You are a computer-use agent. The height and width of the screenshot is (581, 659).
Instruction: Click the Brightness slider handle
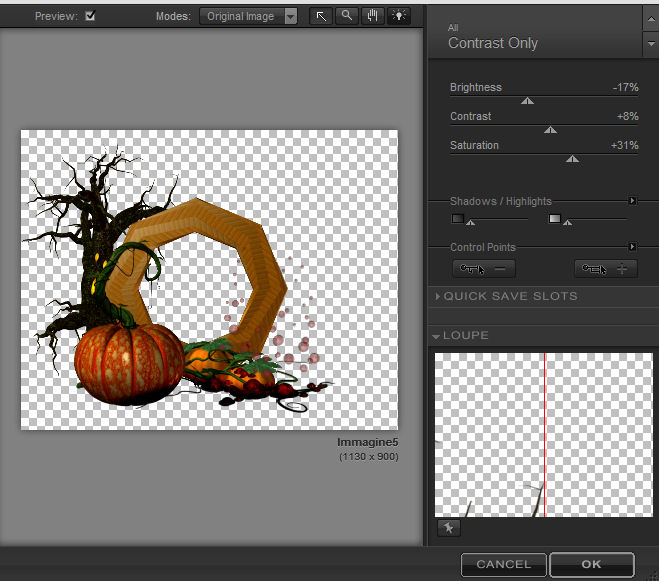pos(527,100)
